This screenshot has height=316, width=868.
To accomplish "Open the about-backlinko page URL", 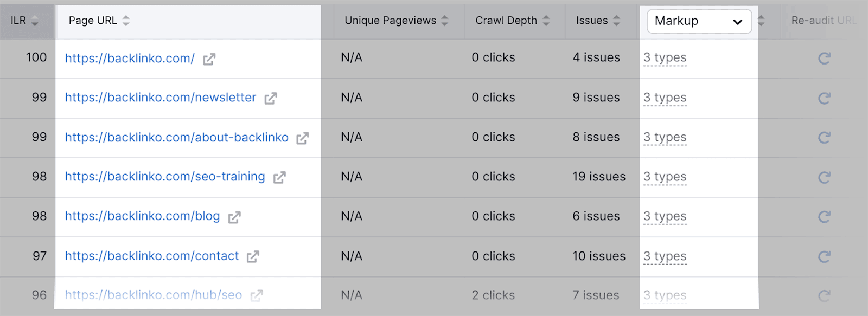I will tap(176, 138).
